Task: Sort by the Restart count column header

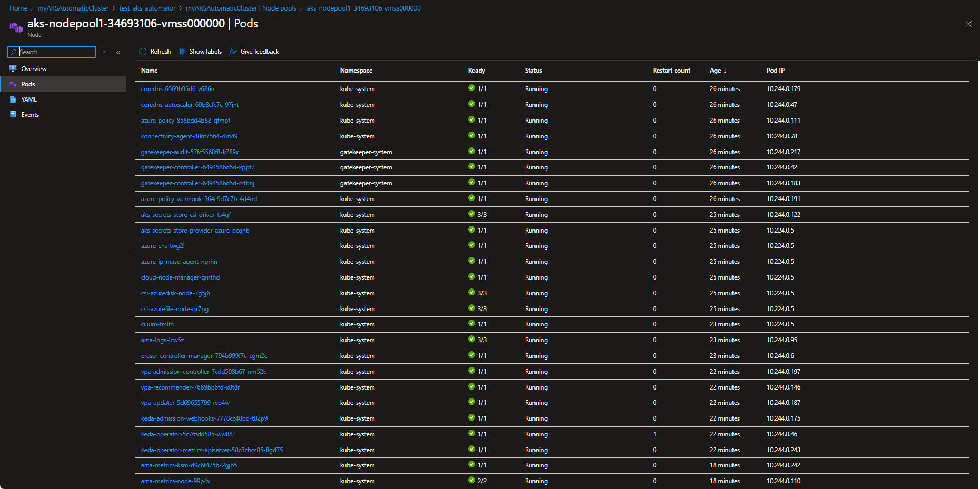Action: coord(671,71)
